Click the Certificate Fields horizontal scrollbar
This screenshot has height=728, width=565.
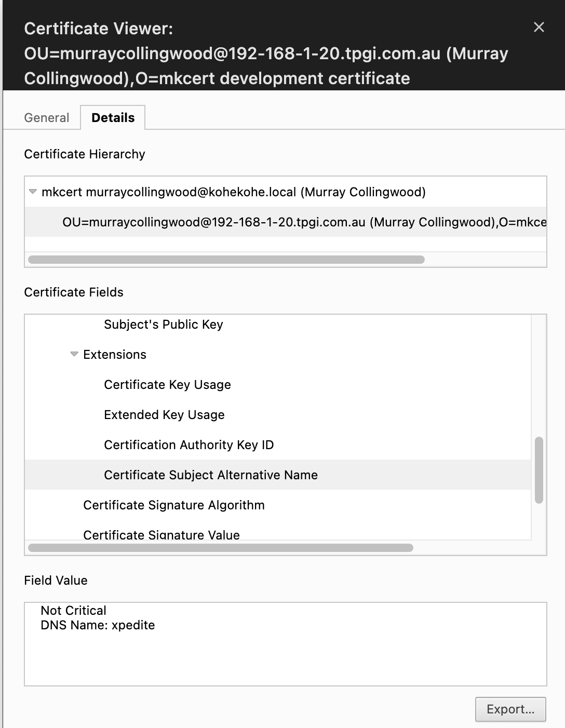tap(221, 548)
